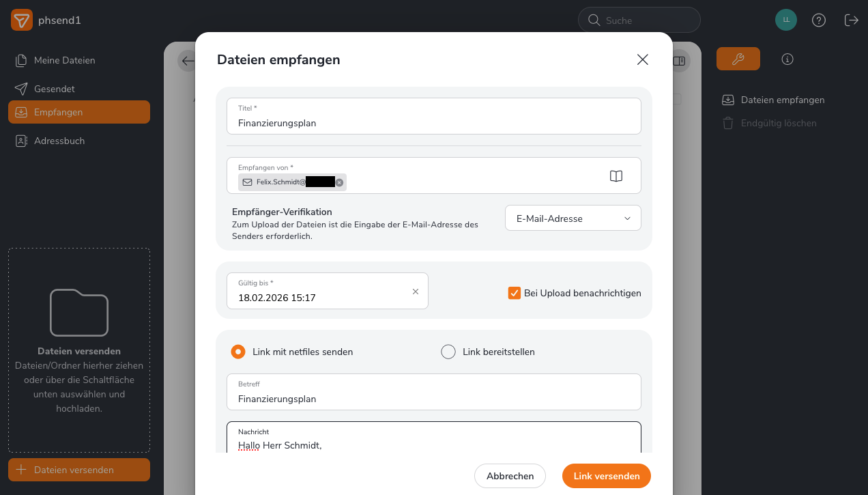This screenshot has height=495, width=868.
Task: Click the LL user avatar
Action: coord(785,20)
